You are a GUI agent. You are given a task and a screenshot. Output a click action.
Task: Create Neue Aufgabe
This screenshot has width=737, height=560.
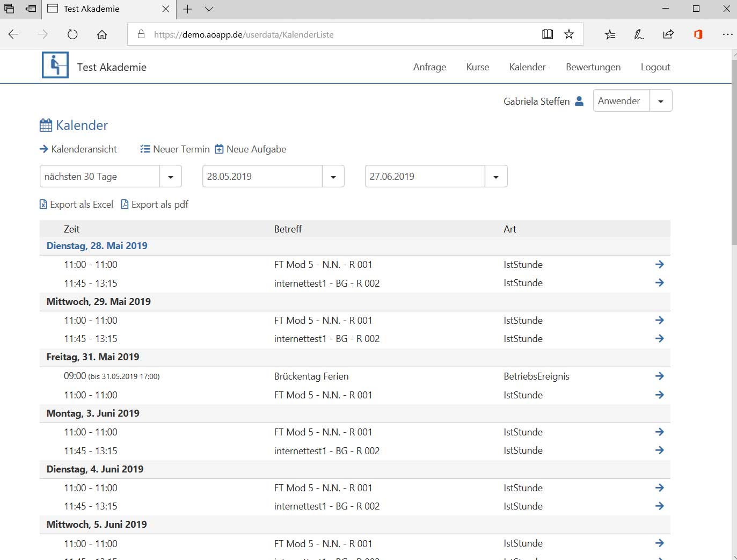click(251, 149)
